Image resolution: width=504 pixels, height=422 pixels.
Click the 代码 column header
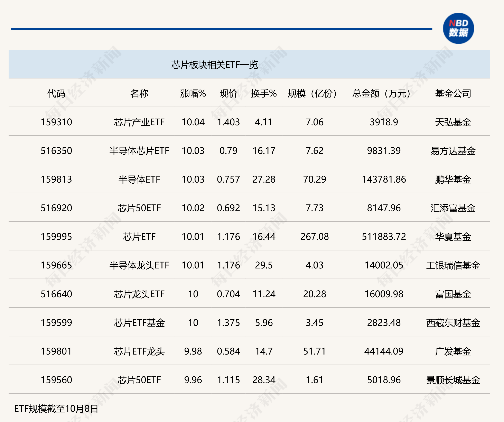coord(56,93)
